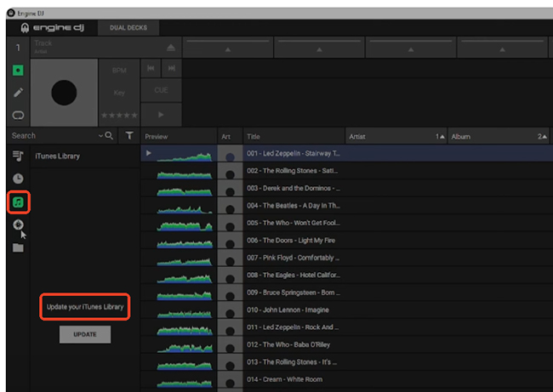Expand the search options chevron

(x=101, y=136)
